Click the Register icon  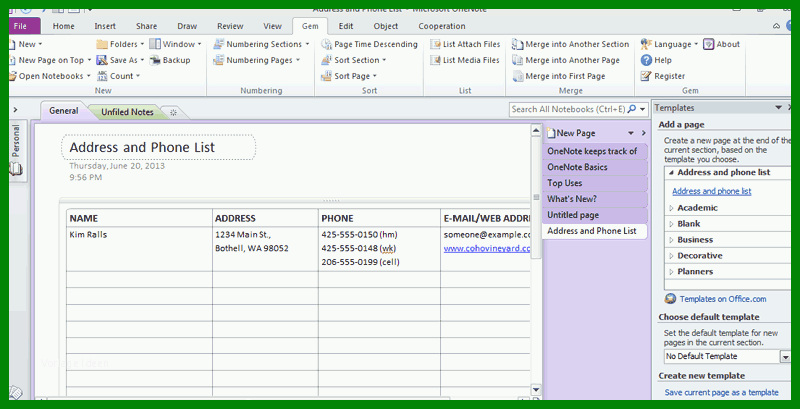tap(646, 76)
